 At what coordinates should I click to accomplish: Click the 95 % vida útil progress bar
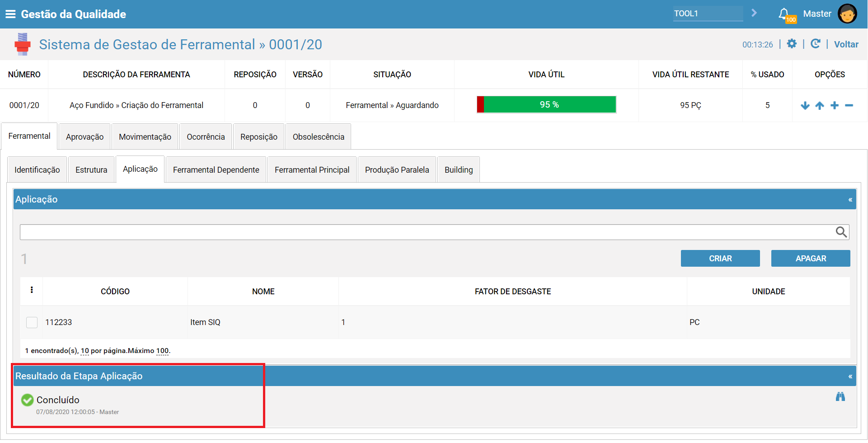click(x=546, y=104)
